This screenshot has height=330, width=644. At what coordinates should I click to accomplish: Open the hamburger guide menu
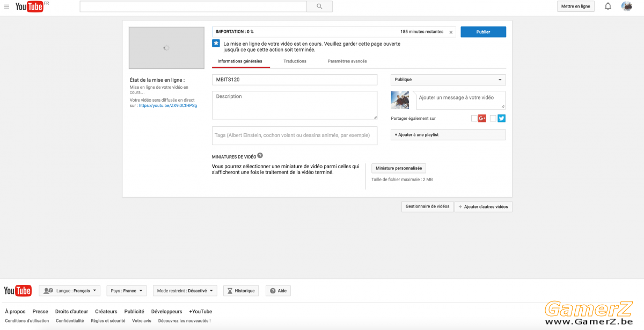pyautogui.click(x=6, y=6)
